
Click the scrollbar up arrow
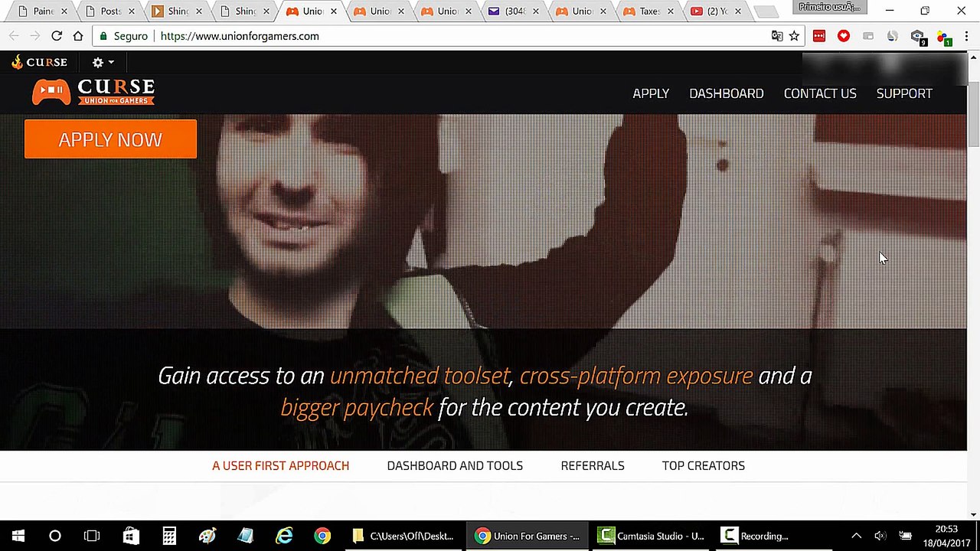tap(973, 57)
